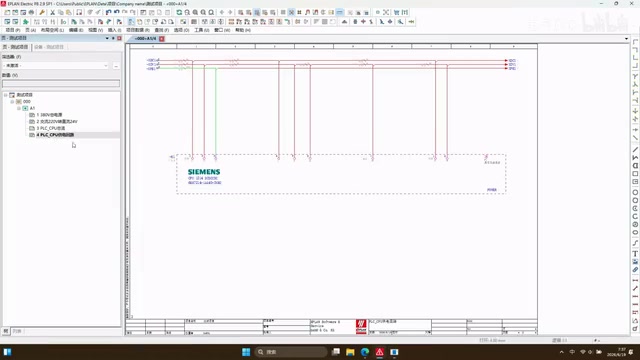
Task: Select the straight Line drawing tool
Action: tap(635, 150)
